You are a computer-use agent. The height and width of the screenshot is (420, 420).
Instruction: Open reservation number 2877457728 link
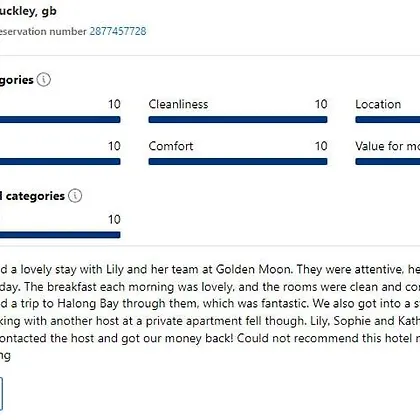tap(118, 31)
